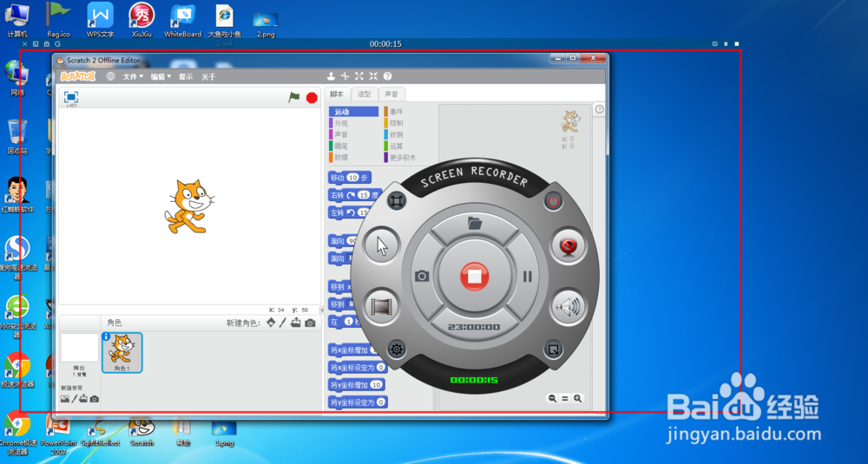
Task: Click the red stop sign in Scratch
Action: click(312, 98)
